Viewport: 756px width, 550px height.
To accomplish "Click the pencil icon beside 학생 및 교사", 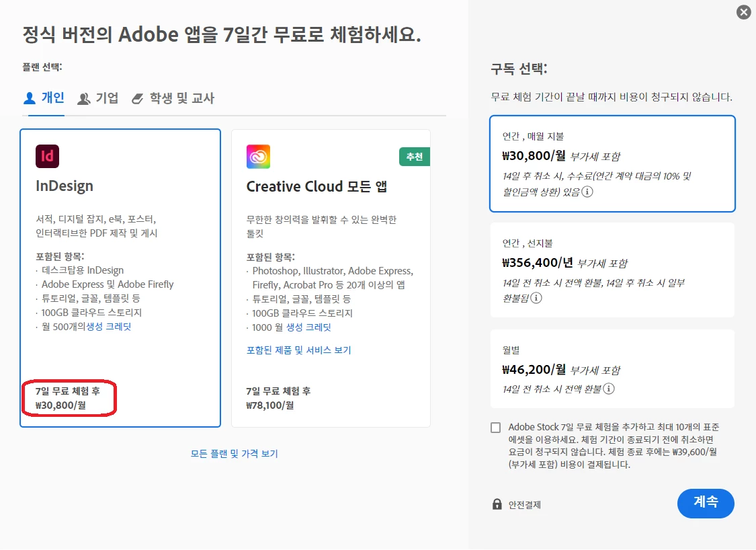I will 137,99.
